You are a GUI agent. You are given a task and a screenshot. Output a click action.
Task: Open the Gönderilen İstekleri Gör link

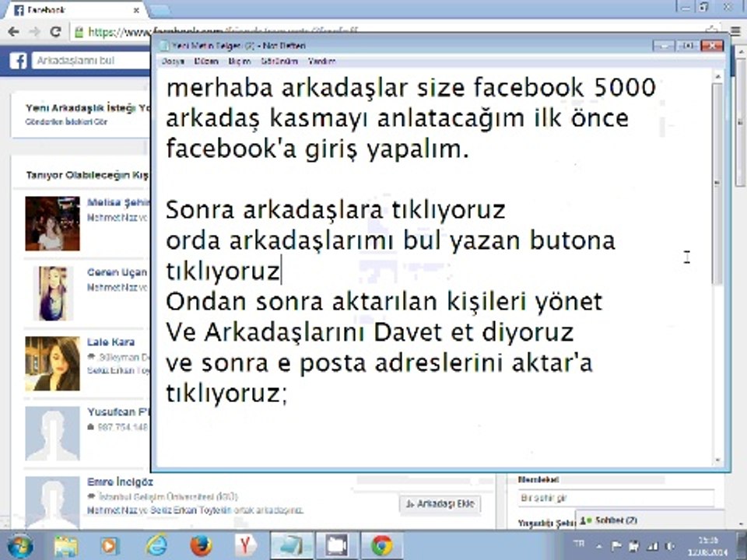click(66, 122)
